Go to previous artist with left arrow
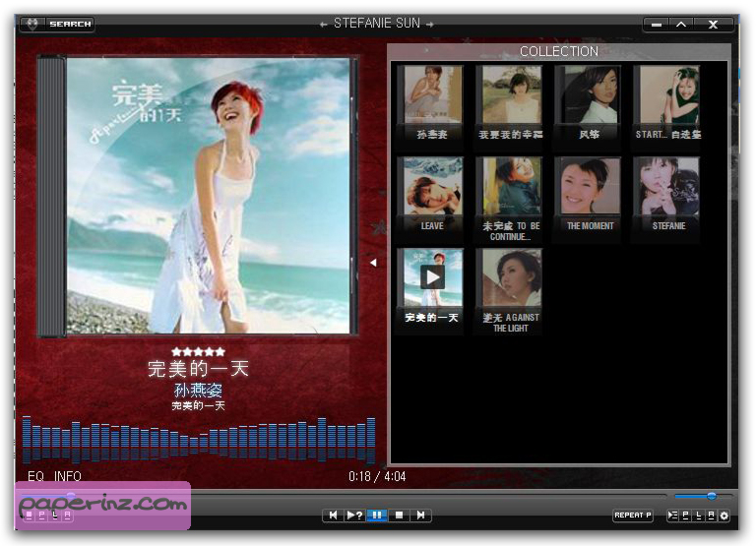This screenshot has width=756, height=546. [x=324, y=24]
